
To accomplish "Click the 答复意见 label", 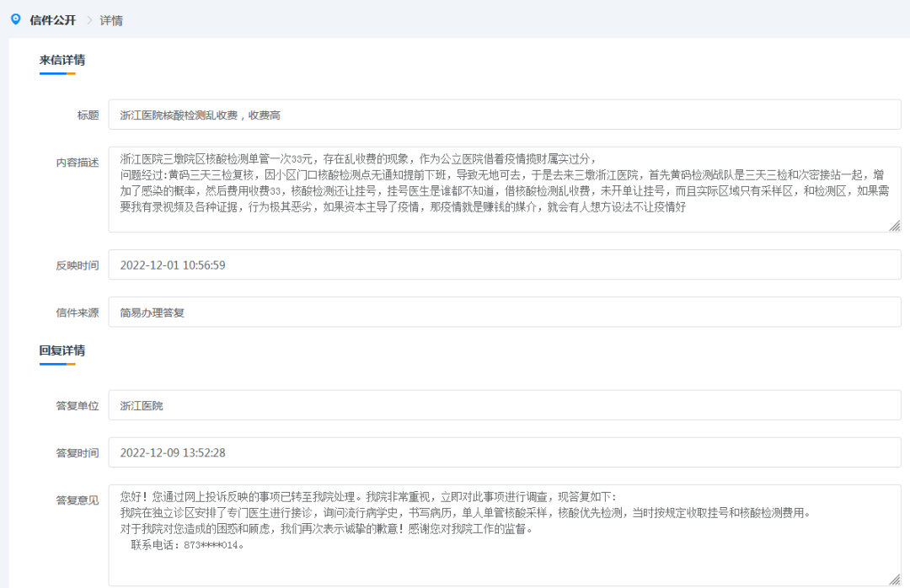I will (x=78, y=500).
